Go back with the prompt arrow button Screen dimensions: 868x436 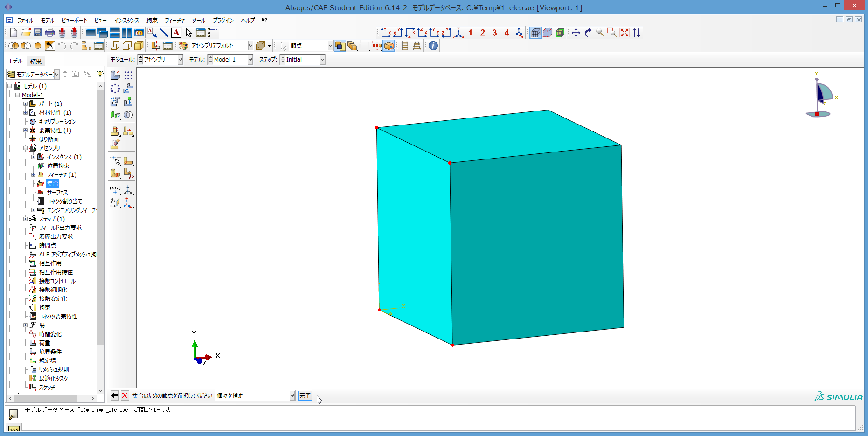pyautogui.click(x=114, y=396)
